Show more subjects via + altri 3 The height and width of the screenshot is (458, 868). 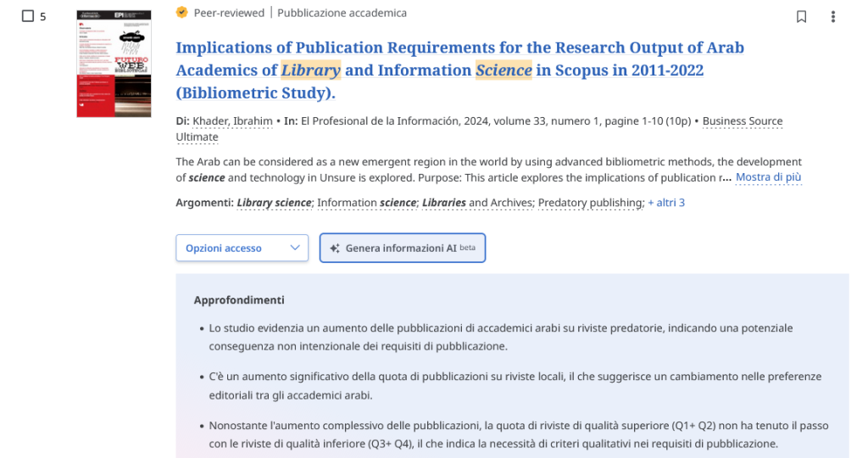tap(665, 203)
